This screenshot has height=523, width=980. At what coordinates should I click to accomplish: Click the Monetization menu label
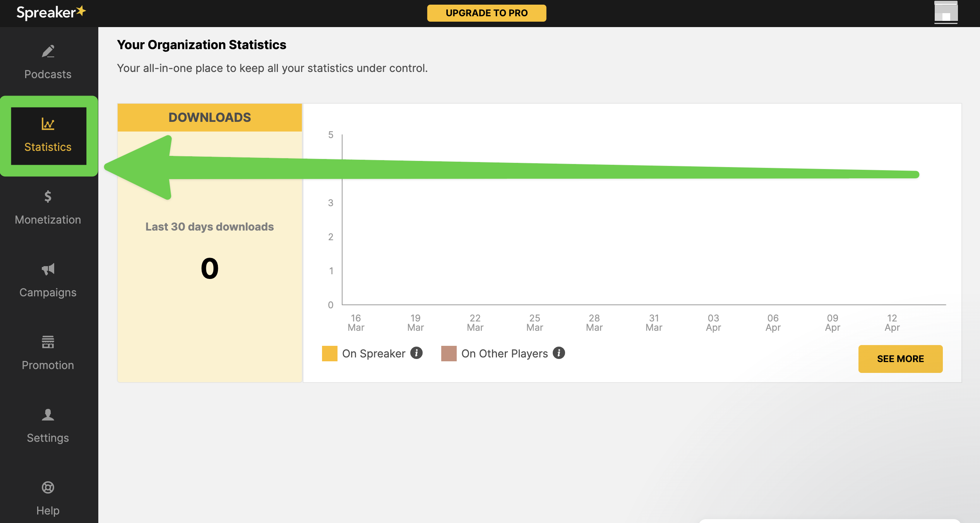coord(48,220)
